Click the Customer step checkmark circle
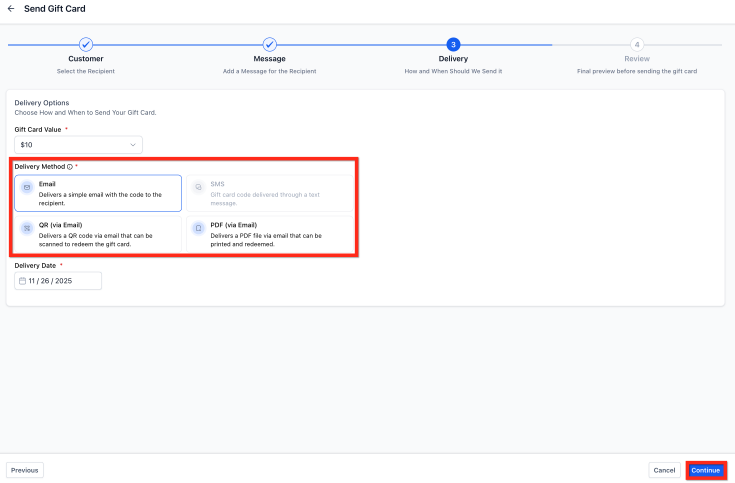 [86, 45]
